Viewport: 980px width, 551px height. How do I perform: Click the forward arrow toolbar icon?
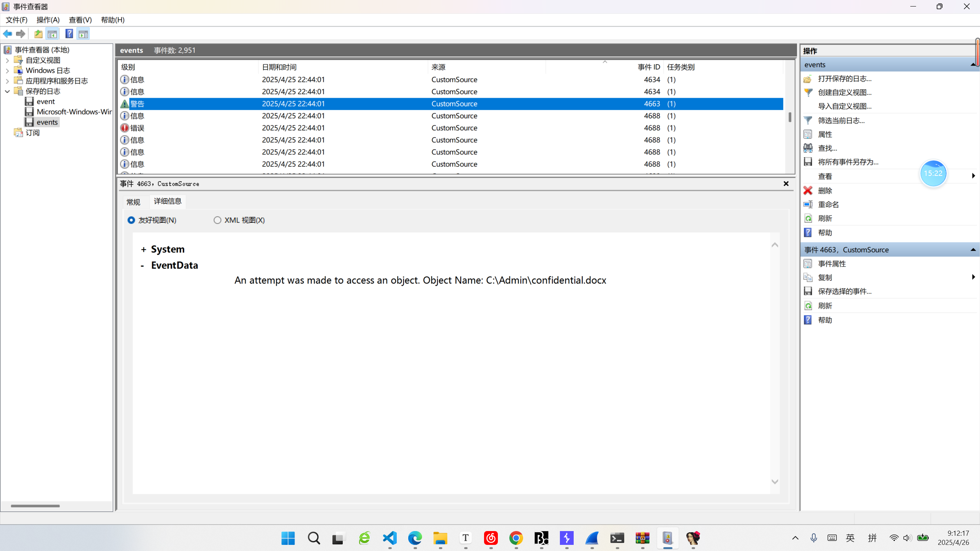21,34
